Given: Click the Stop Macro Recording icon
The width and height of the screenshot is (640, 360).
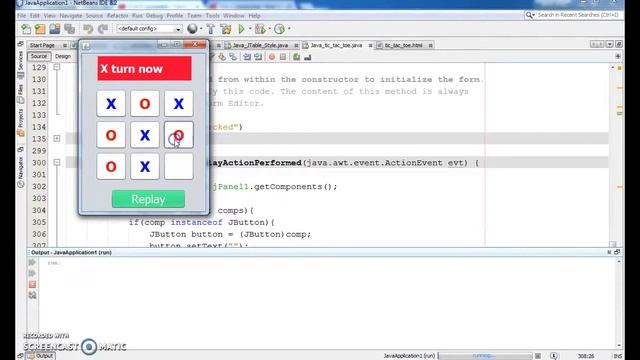Looking at the screenshot, I should pyautogui.click(x=283, y=57).
